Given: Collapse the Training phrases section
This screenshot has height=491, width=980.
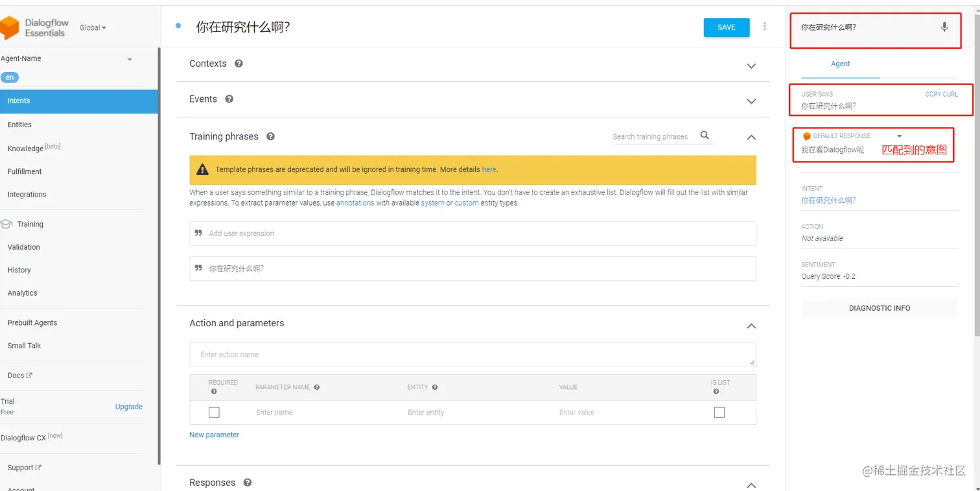Looking at the screenshot, I should [751, 138].
